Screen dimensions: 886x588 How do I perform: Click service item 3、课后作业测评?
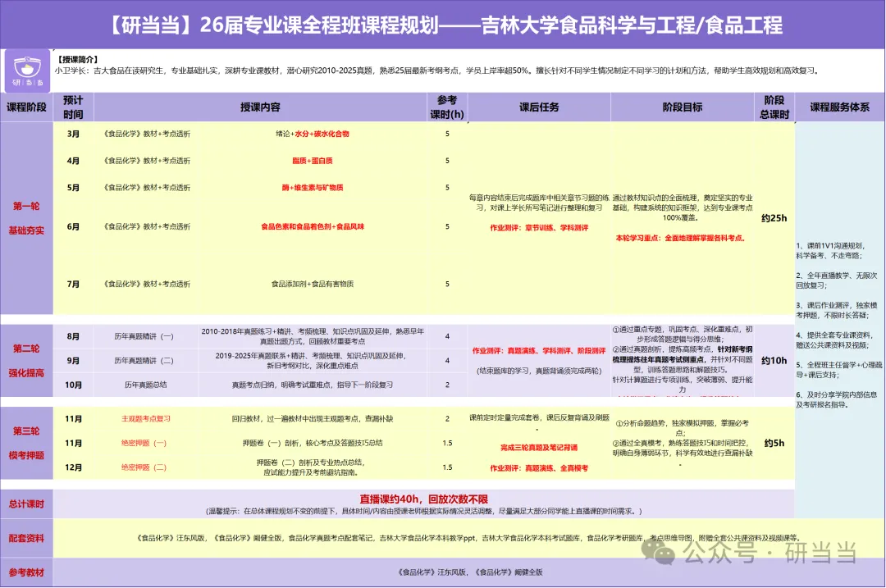pos(837,310)
